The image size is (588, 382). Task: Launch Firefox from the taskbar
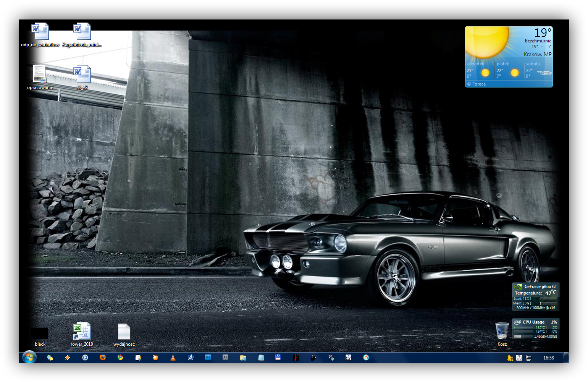coord(102,358)
